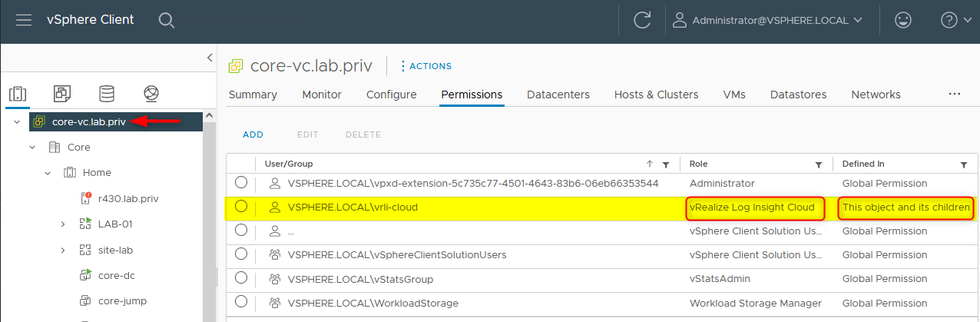This screenshot has height=322, width=980.
Task: Click the Home cluster icon
Action: (x=69, y=173)
